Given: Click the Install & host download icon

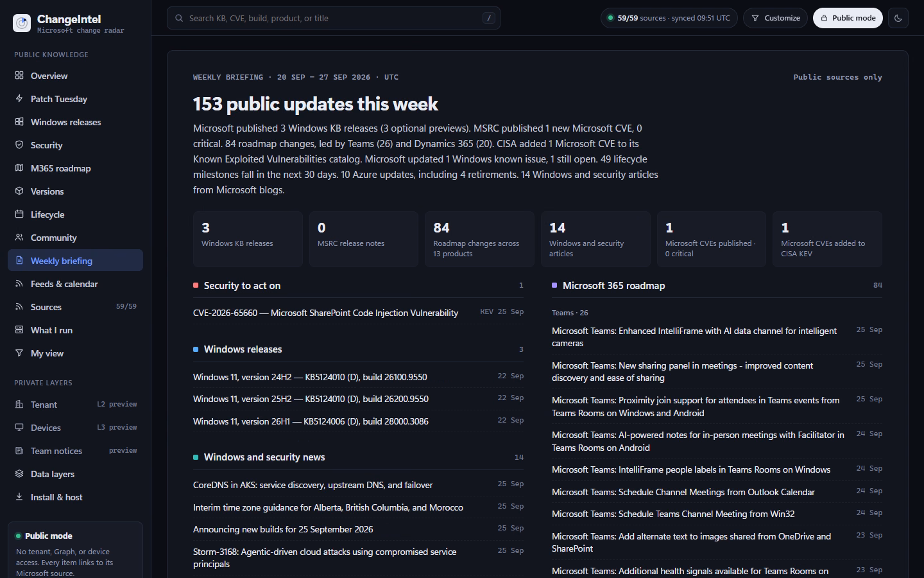Looking at the screenshot, I should [x=19, y=496].
